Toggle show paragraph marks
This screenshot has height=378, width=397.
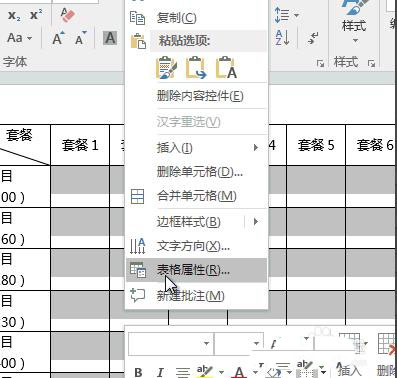[x=313, y=38]
